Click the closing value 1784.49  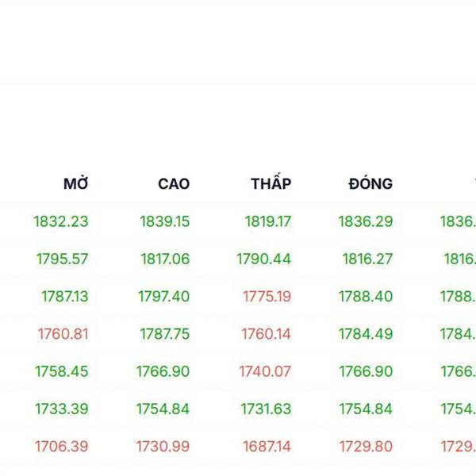[365, 334]
